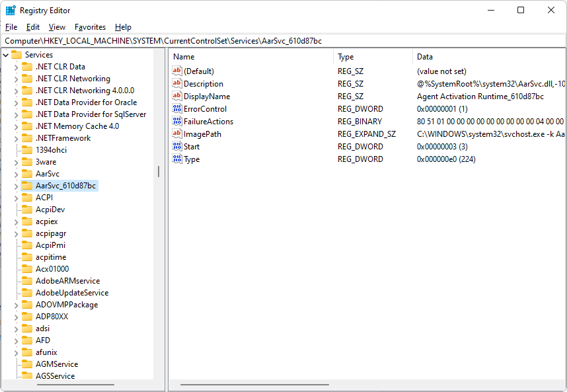Screen dimensions: 567x392
Task: Expand .NET CLR Networking 4.0.0.0 key
Action: pos(17,91)
